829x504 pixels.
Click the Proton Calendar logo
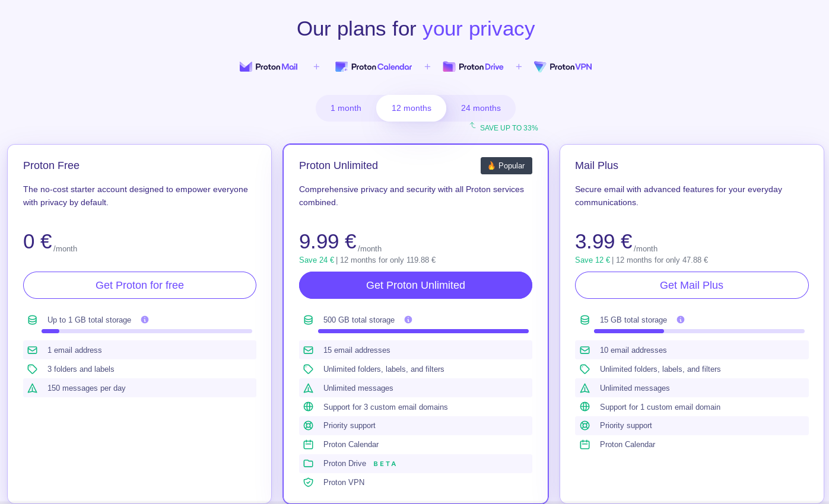[x=373, y=67]
